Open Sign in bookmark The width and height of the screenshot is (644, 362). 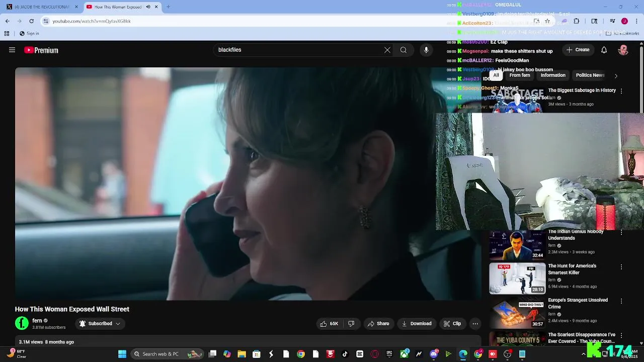pyautogui.click(x=29, y=34)
